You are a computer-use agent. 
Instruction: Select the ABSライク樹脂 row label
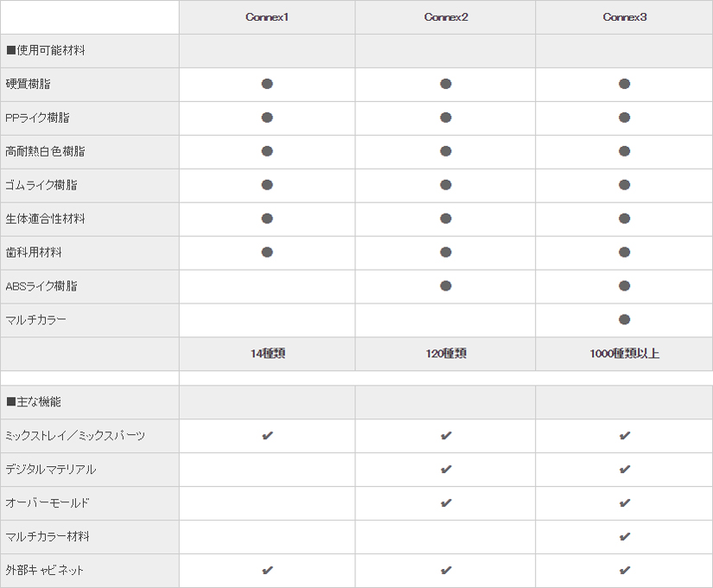[x=41, y=286]
